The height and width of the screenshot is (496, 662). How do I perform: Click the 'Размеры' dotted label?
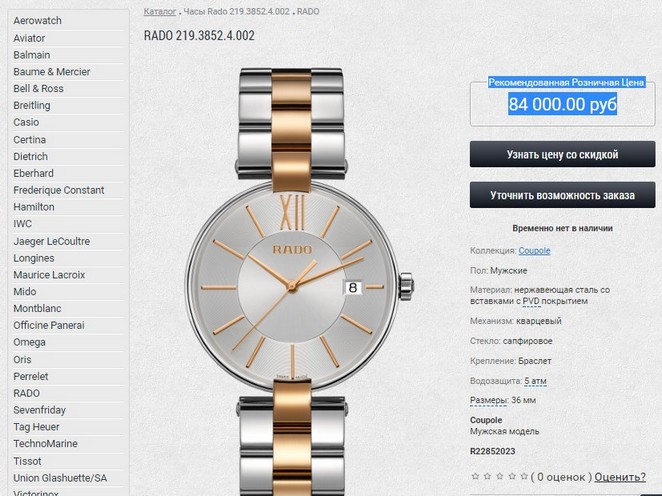[x=488, y=401]
